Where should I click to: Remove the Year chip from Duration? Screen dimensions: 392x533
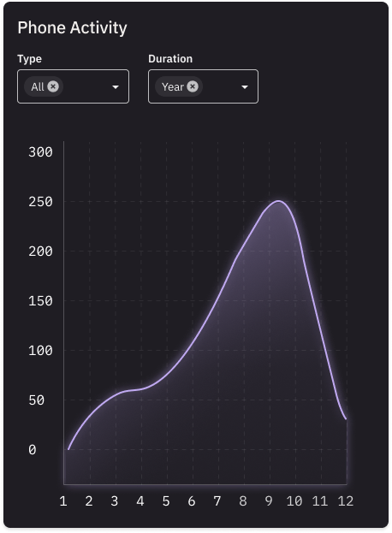[x=193, y=86]
